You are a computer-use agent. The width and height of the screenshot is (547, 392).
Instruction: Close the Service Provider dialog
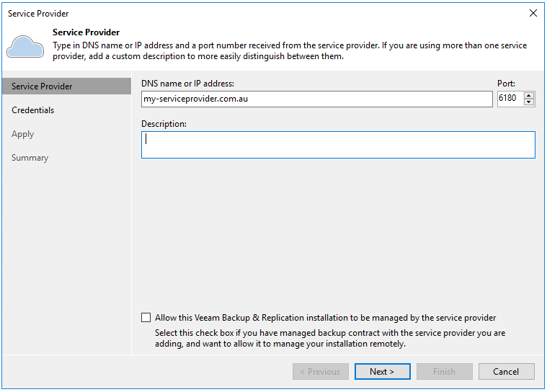pos(533,13)
